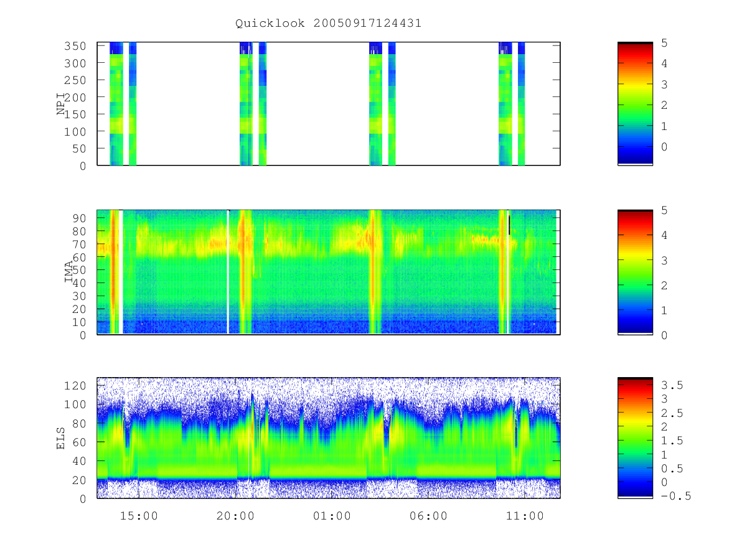
Task: Pick the NPI panel color scale bar
Action: tap(635, 104)
